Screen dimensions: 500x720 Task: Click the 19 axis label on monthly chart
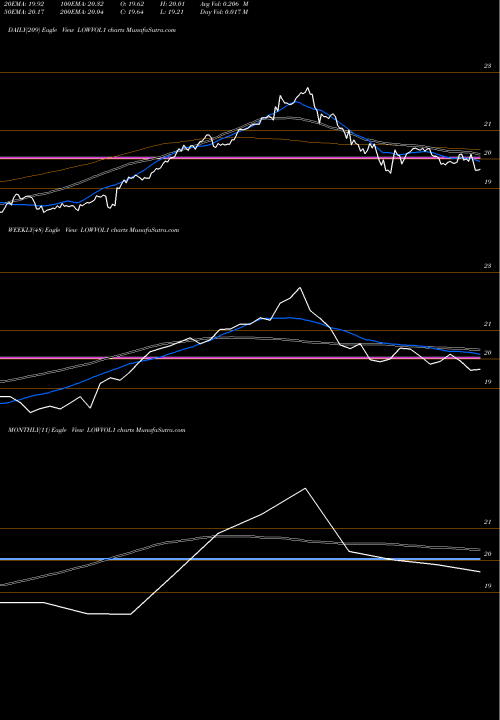click(487, 586)
